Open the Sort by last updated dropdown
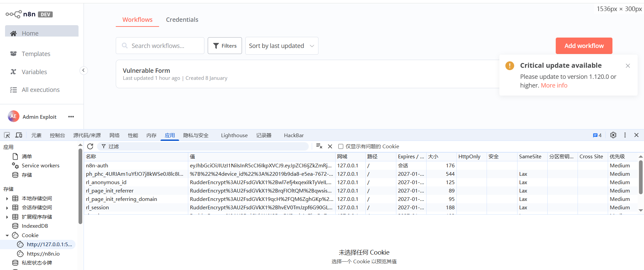The width and height of the screenshot is (644, 270). click(282, 46)
